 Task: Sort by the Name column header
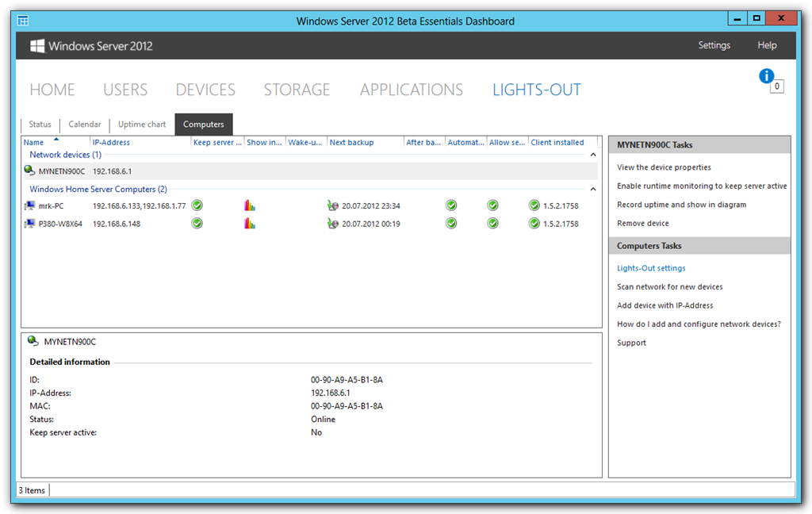(x=33, y=143)
